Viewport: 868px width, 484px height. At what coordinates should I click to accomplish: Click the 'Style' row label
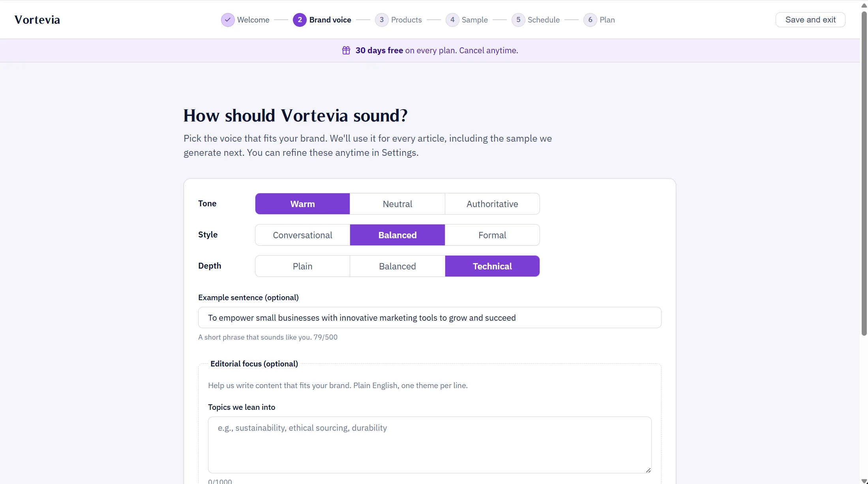point(208,235)
